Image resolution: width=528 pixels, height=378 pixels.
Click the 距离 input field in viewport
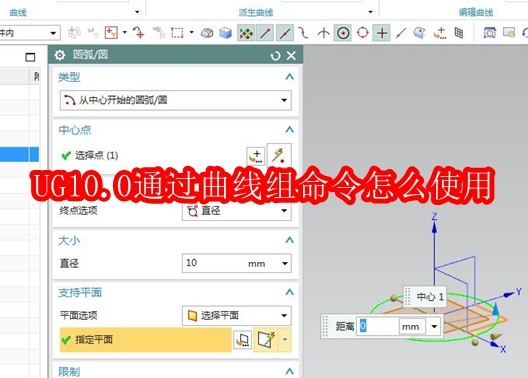378,326
